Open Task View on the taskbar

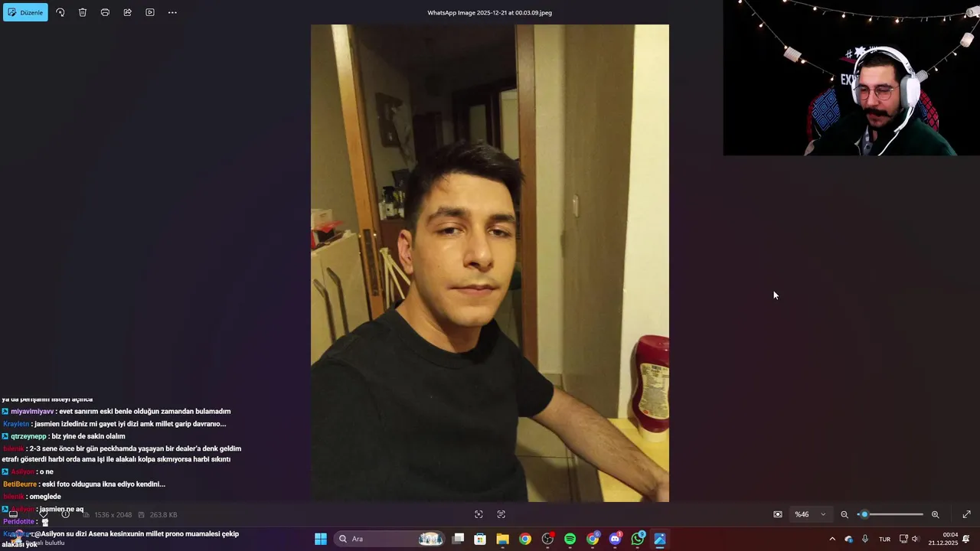point(458,539)
